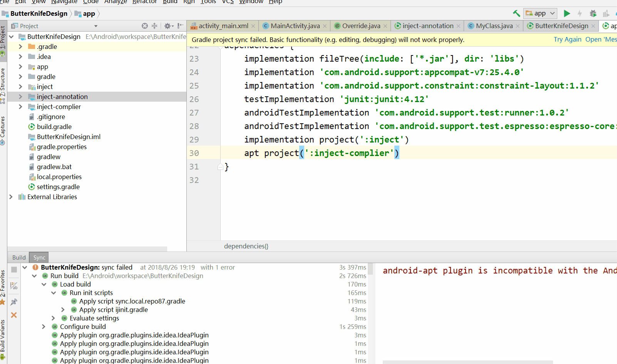The width and height of the screenshot is (617, 364).
Task: Select the Sync tab in bottom panel
Action: pyautogui.click(x=39, y=257)
